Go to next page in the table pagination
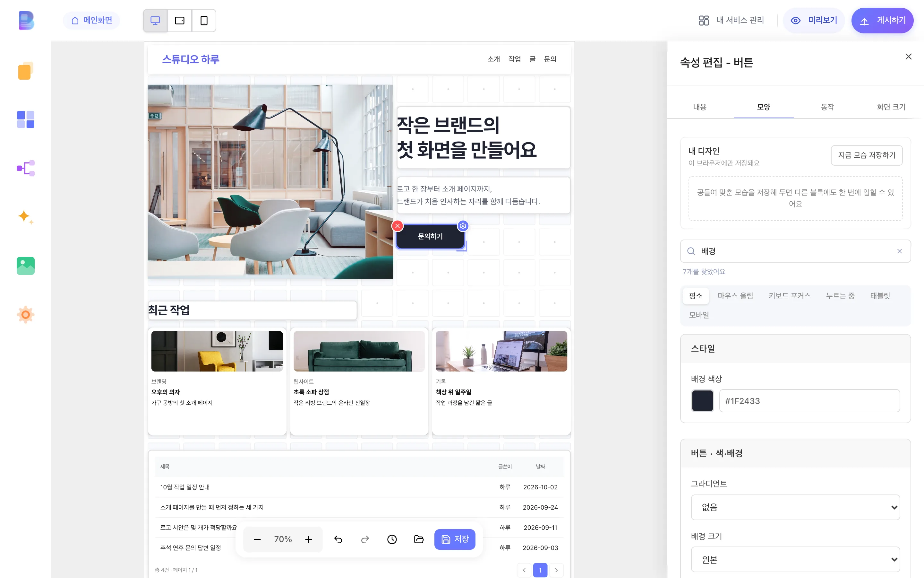 556,570
